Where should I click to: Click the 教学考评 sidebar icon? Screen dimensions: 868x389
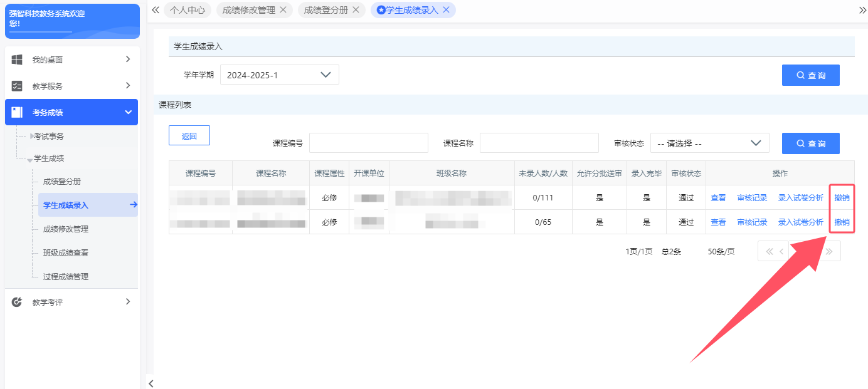(17, 302)
